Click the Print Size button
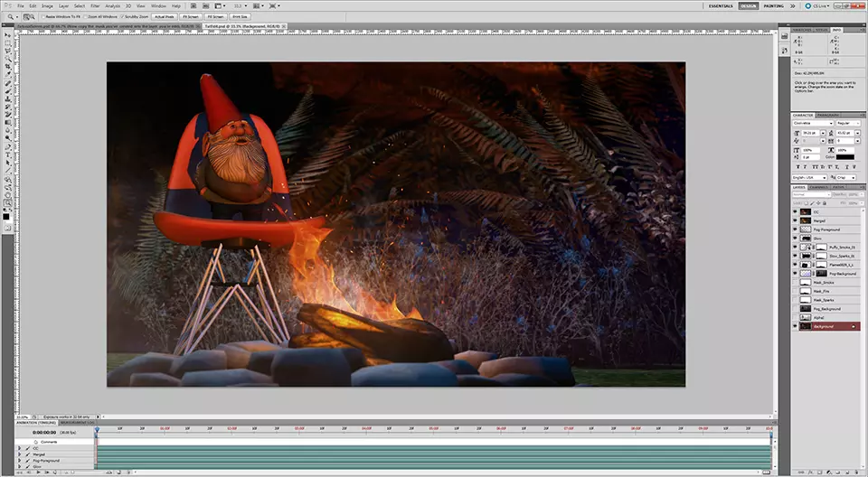 [x=241, y=16]
